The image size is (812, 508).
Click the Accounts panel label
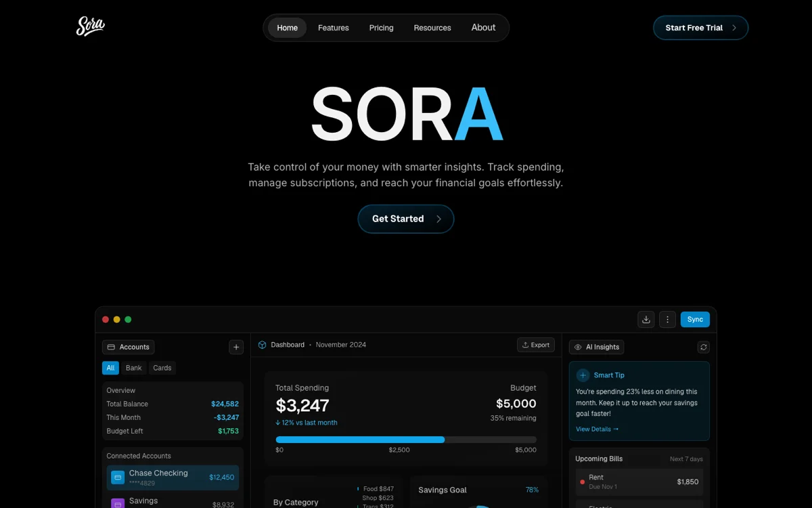(129, 347)
